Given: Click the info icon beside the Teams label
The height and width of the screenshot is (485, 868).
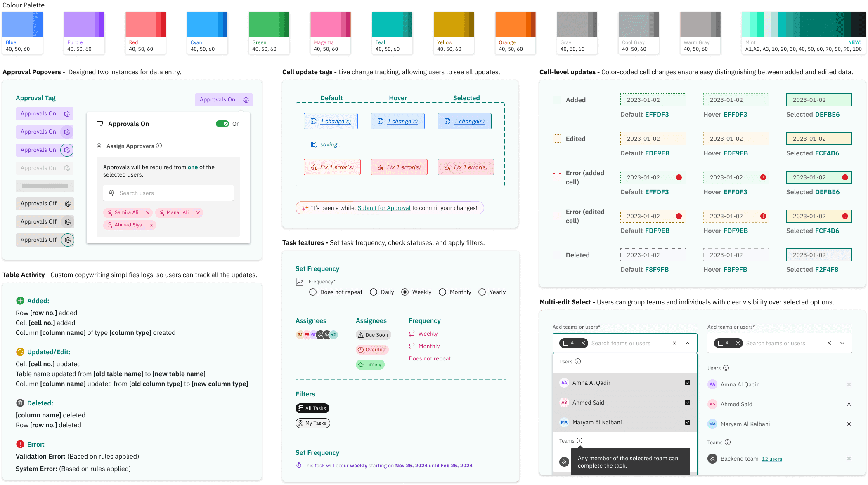Looking at the screenshot, I should tap(579, 440).
